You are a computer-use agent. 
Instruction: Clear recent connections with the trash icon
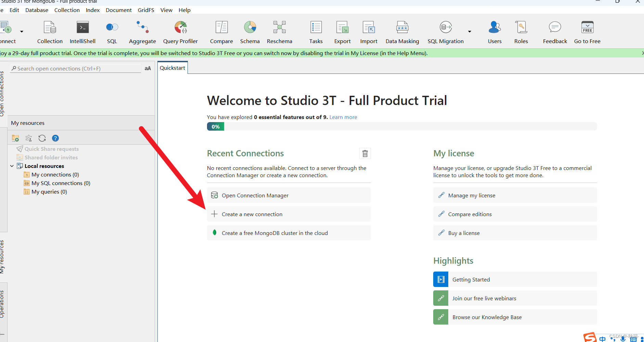coord(365,154)
